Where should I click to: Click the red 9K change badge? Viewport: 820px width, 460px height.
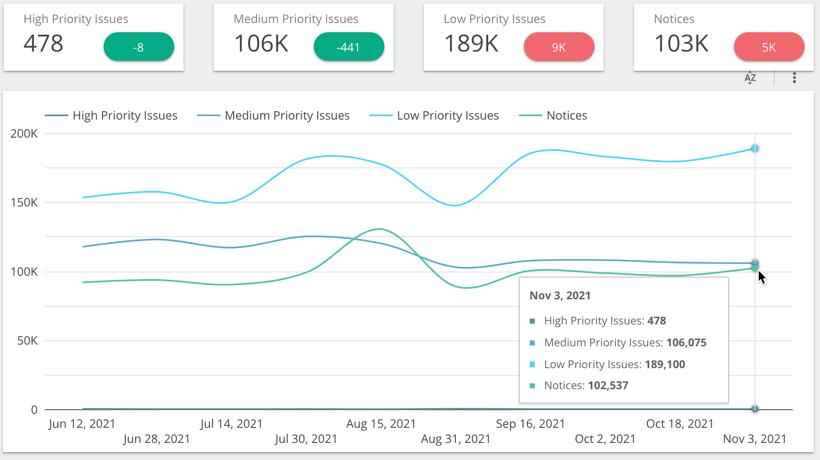559,47
